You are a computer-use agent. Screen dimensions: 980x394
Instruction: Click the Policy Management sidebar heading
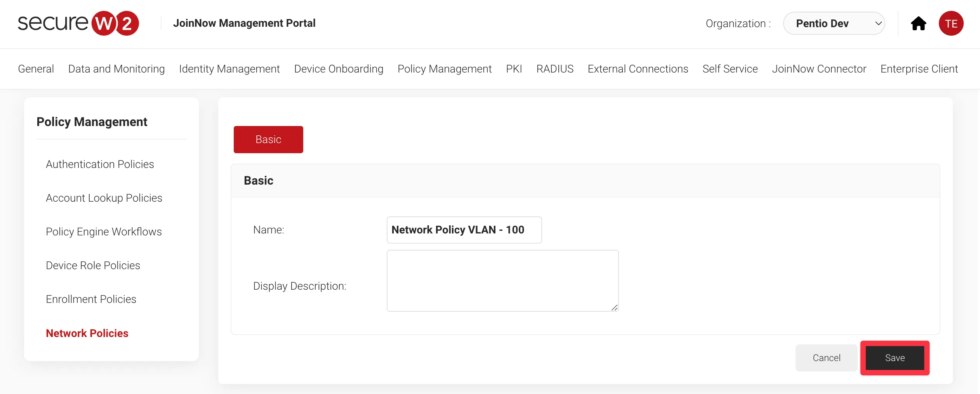click(92, 122)
